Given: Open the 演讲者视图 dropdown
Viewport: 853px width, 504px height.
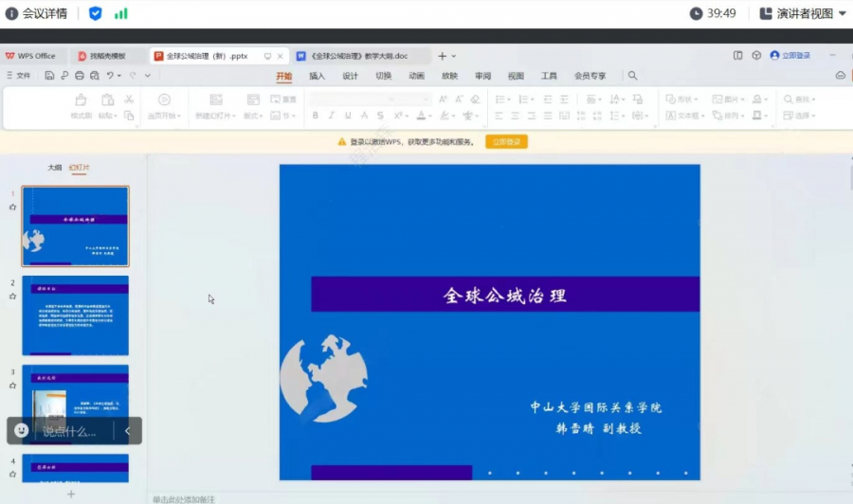Looking at the screenshot, I should (804, 13).
